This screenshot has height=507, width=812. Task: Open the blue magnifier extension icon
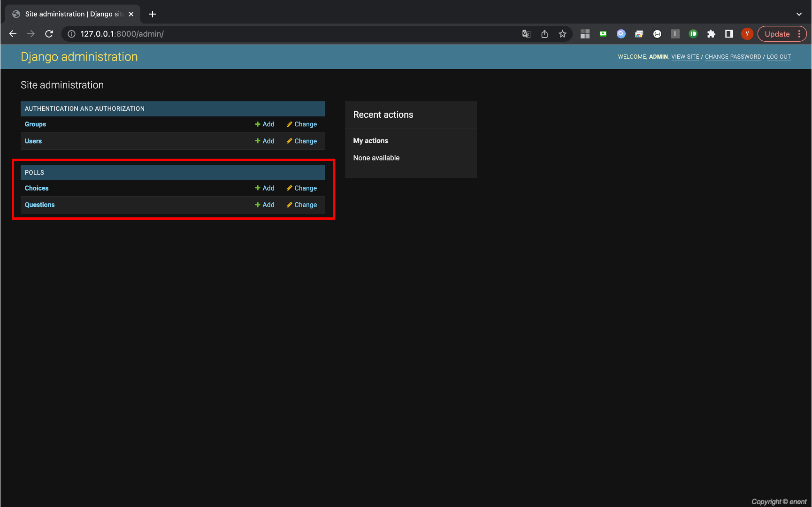click(621, 34)
